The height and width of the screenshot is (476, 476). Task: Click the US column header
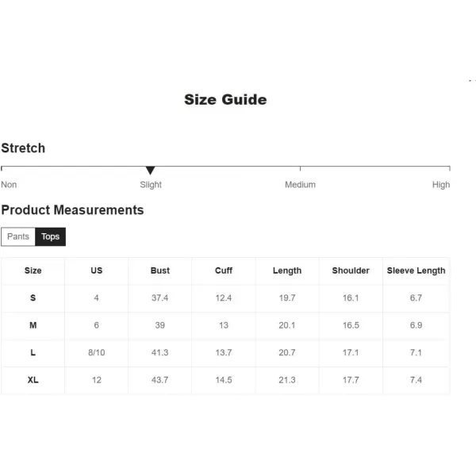pos(97,271)
